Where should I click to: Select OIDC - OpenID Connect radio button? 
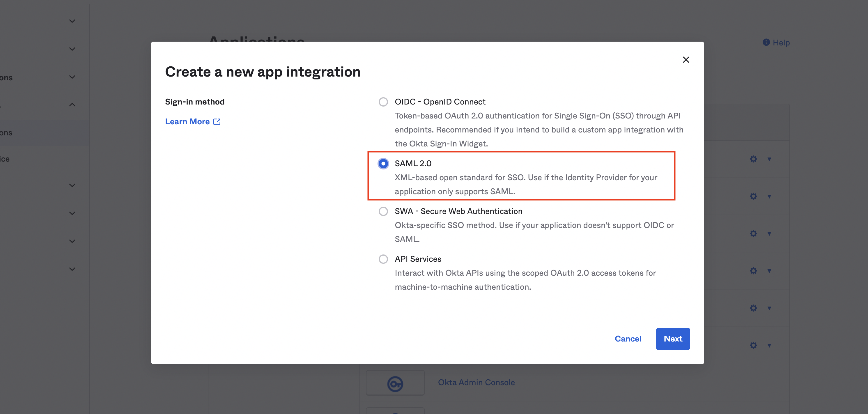[x=383, y=102]
